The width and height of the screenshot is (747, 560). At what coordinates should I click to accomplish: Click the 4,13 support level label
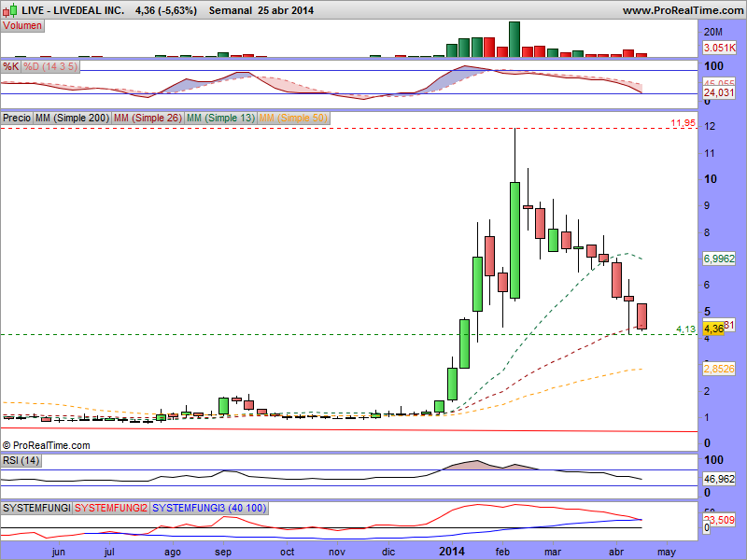(x=685, y=329)
